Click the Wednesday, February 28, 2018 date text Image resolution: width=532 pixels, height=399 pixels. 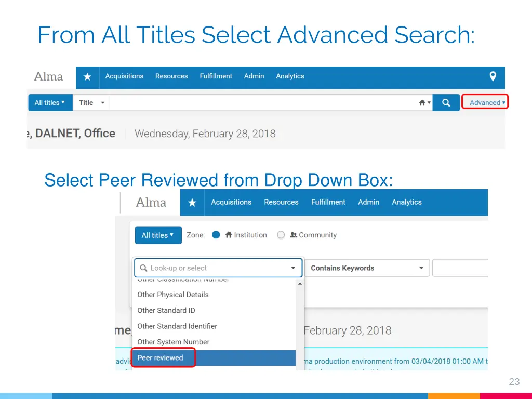205,134
